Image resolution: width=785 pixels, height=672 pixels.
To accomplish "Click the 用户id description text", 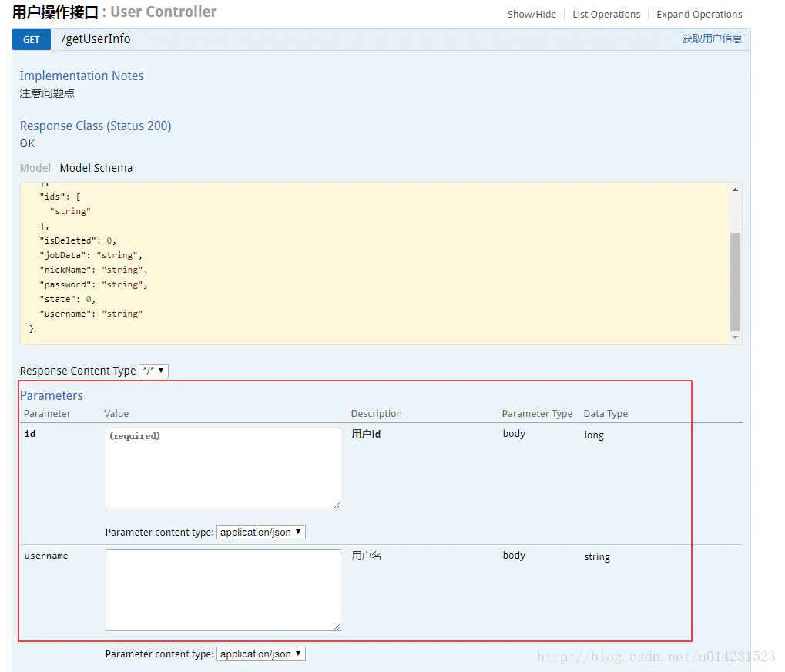I will tap(366, 434).
